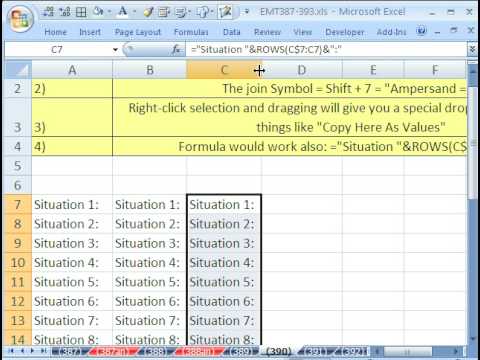Viewport: 480px width, 360px height.
Task: Select row 10 header
Action: pyautogui.click(x=18, y=263)
